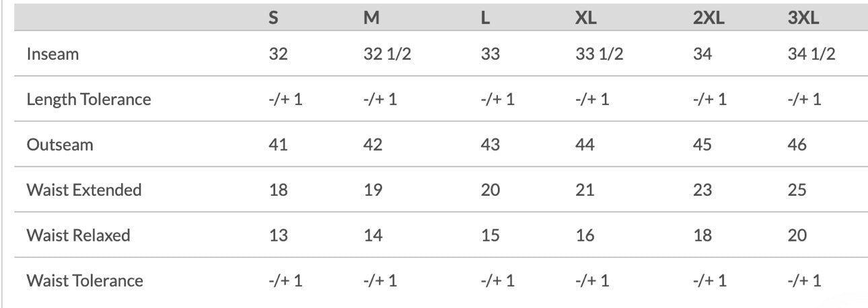Click the S size column header
The image size is (868, 308).
273,18
